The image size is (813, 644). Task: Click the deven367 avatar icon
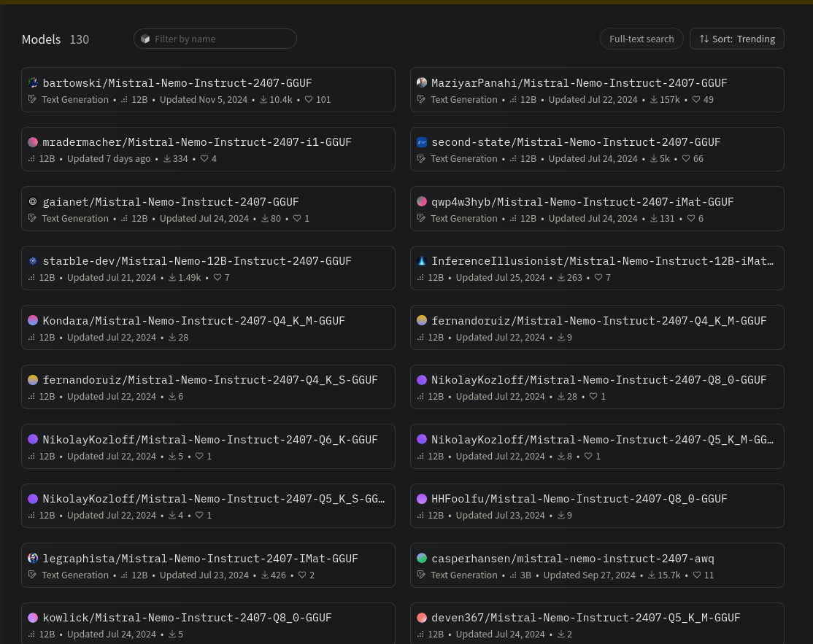(x=422, y=618)
